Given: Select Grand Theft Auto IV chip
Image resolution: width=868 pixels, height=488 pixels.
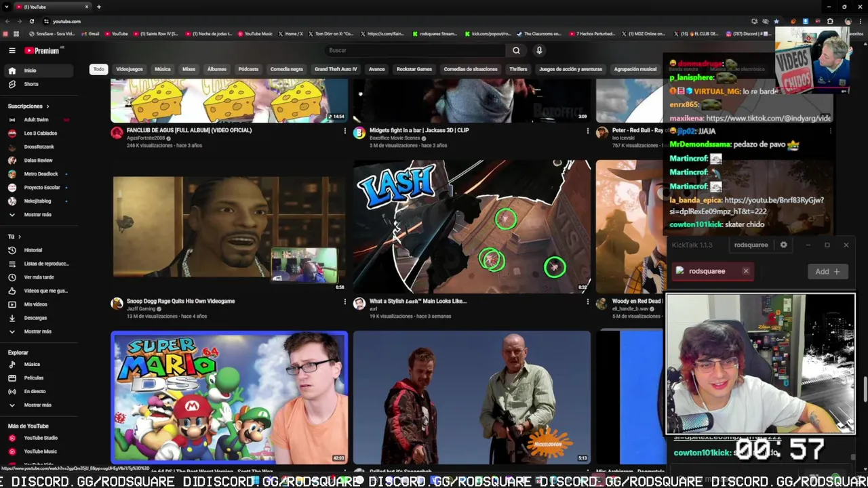Looking at the screenshot, I should click(x=336, y=69).
